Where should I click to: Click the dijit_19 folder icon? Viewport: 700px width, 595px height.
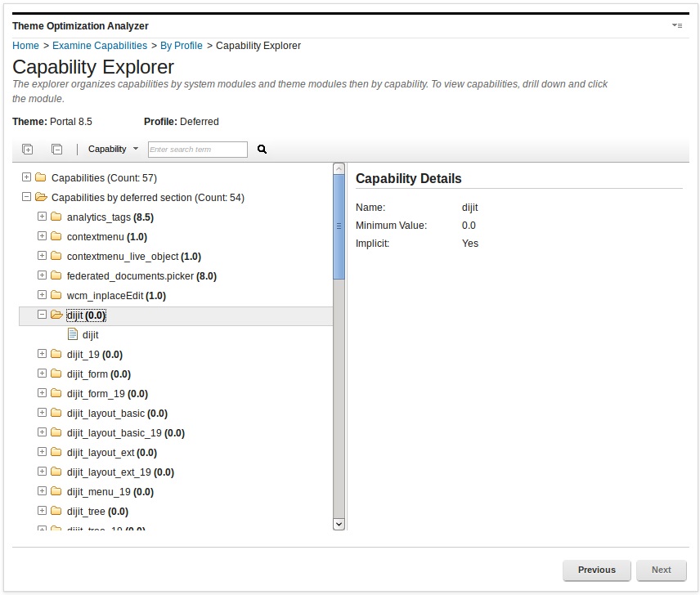(56, 354)
